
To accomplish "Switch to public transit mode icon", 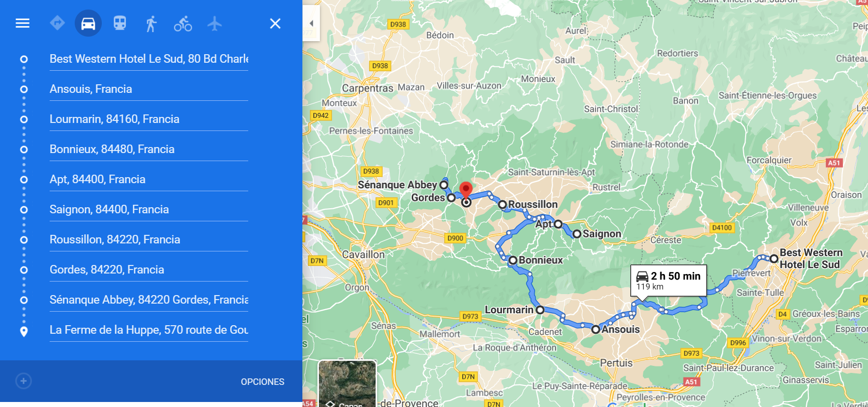I will (x=120, y=23).
